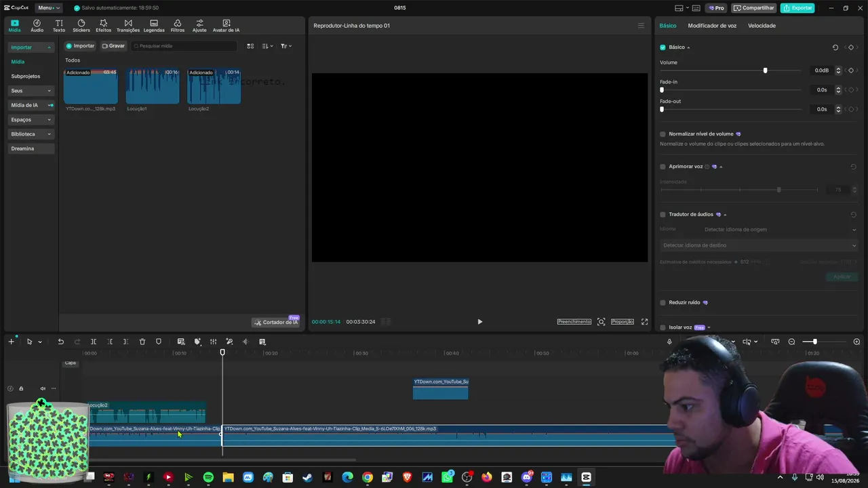Select Subprojetos in the sidebar
This screenshot has width=868, height=488.
(26, 77)
